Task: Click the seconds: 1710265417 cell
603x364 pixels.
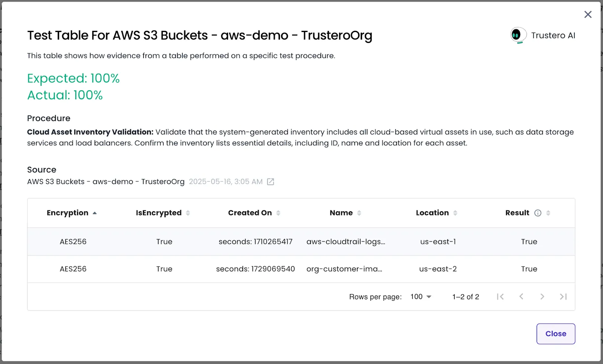Action: click(256, 242)
